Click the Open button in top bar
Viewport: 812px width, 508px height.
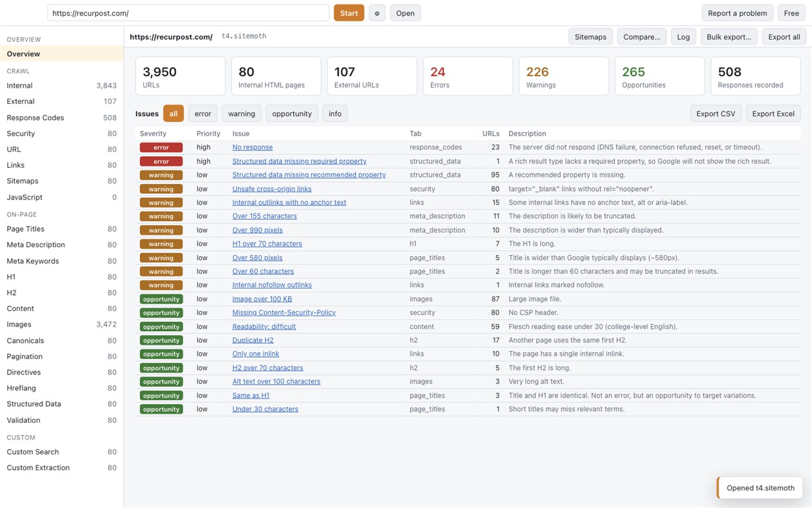405,13
